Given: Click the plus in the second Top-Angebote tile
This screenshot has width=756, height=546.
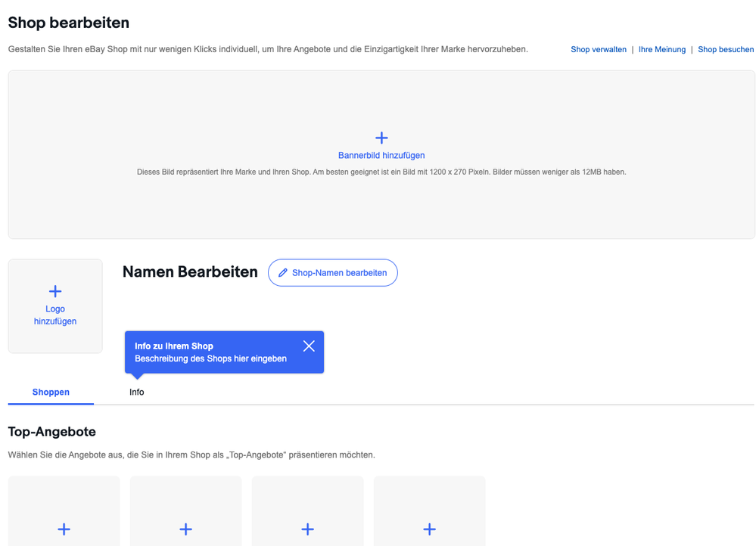Looking at the screenshot, I should point(186,529).
